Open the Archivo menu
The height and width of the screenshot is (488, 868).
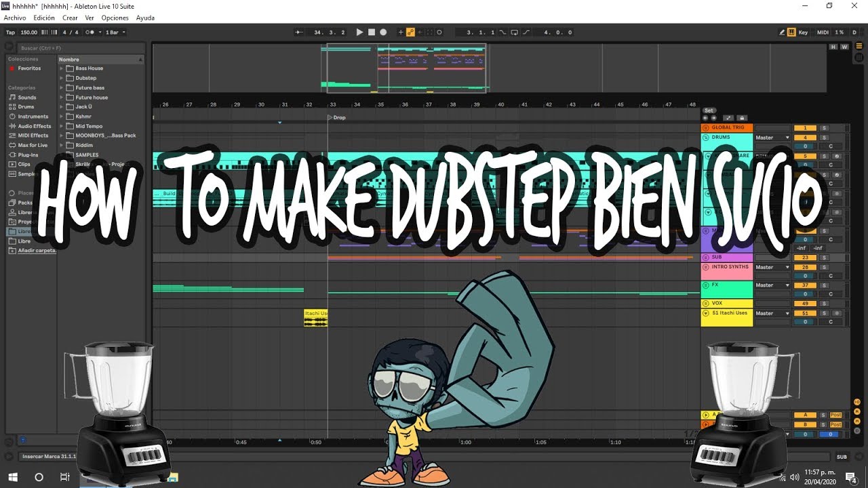[15, 18]
